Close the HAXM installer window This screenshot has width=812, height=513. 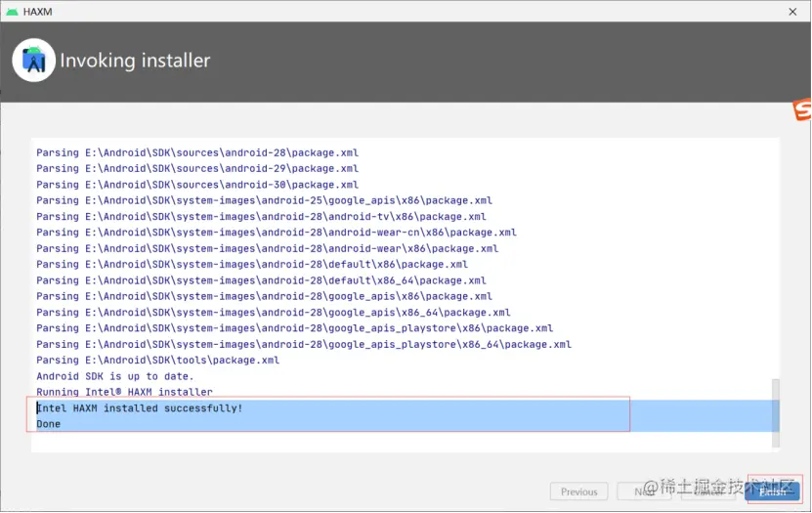pyautogui.click(x=792, y=12)
